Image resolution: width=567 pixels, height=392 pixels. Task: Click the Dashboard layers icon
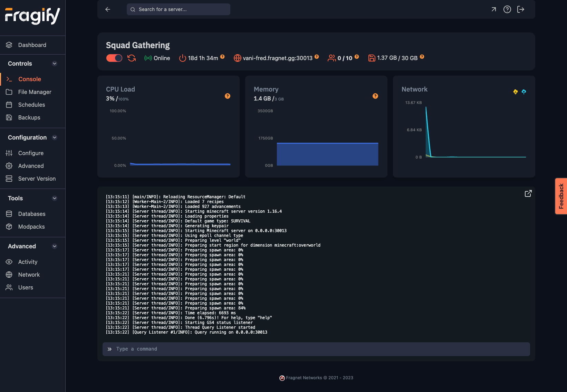[x=9, y=45]
